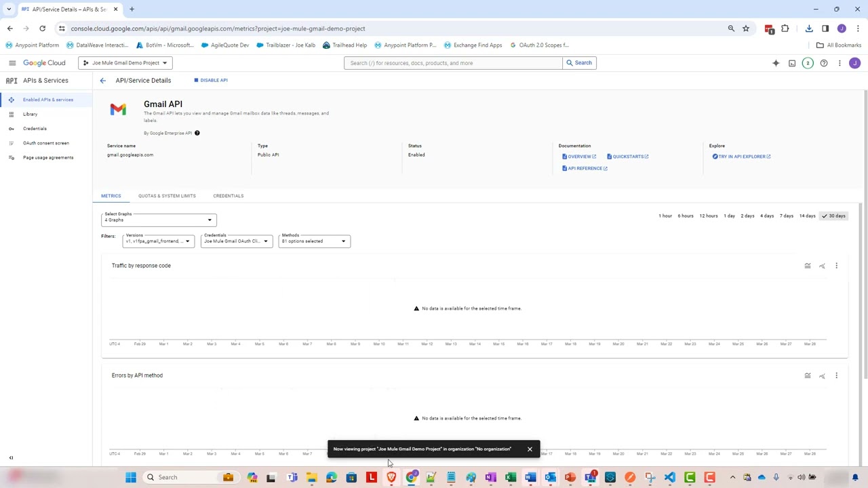Select the 14 days time range
Viewport: 868px width, 488px height.
click(807, 216)
